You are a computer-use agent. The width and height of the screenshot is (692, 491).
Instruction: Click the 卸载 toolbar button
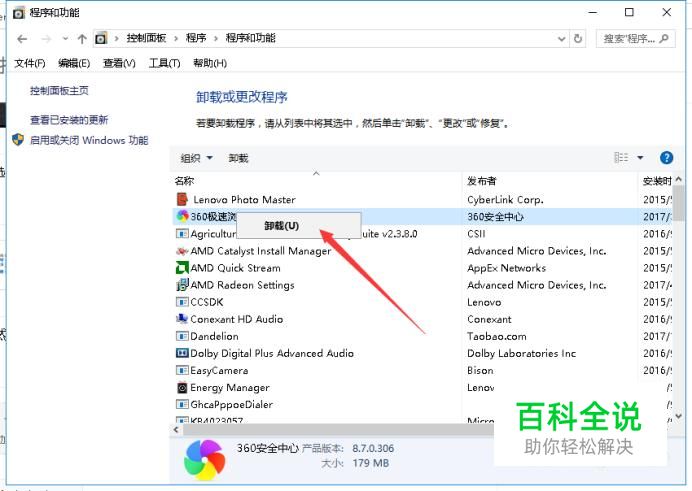click(238, 158)
